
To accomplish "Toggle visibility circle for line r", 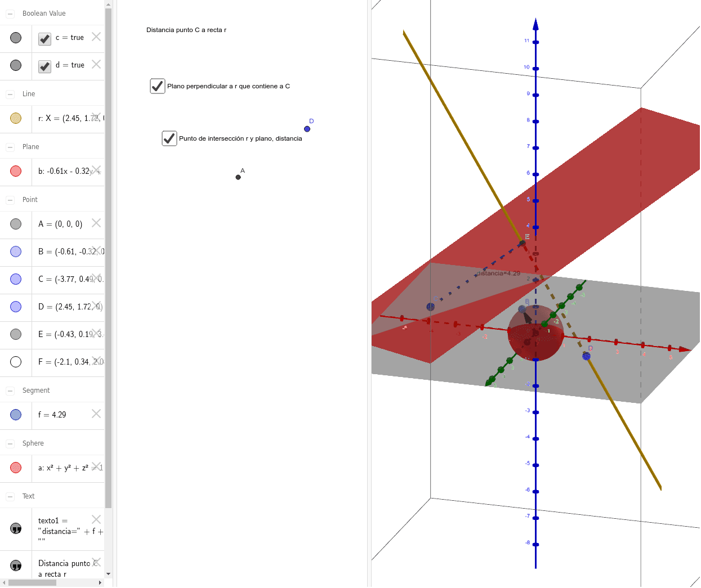I will [16, 118].
